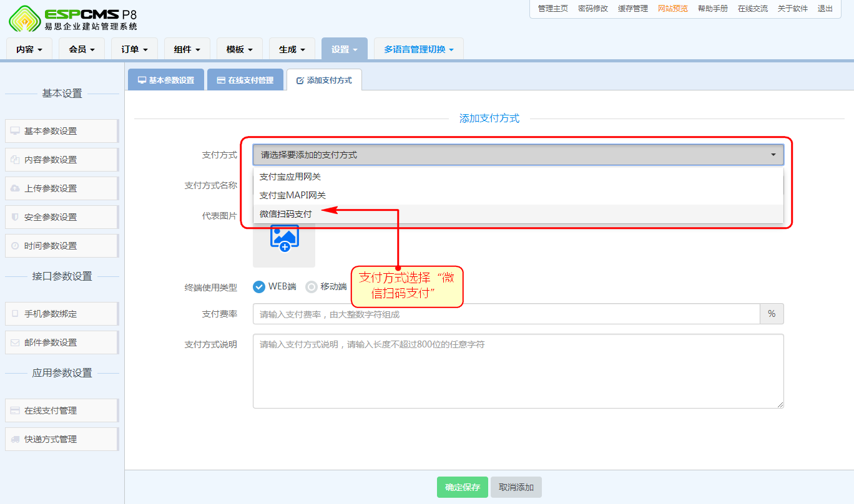Open the 会员 menu dropdown
The height and width of the screenshot is (504, 854).
82,49
